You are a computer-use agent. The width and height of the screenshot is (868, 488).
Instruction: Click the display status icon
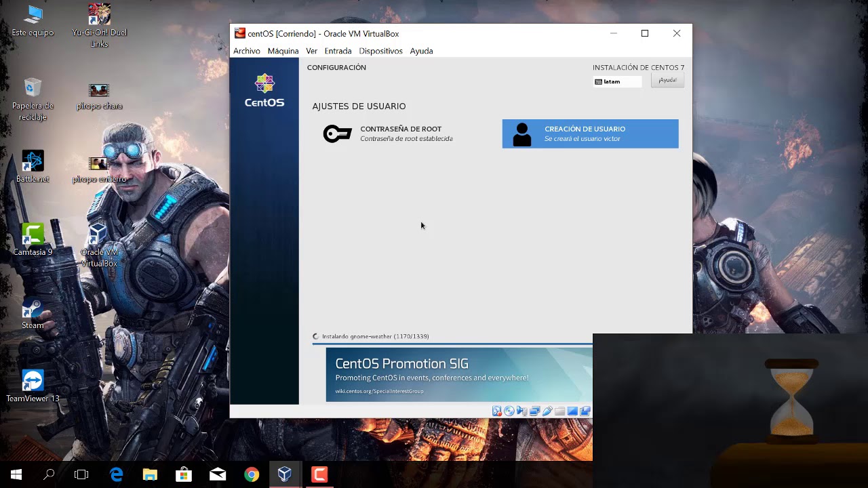tap(572, 411)
